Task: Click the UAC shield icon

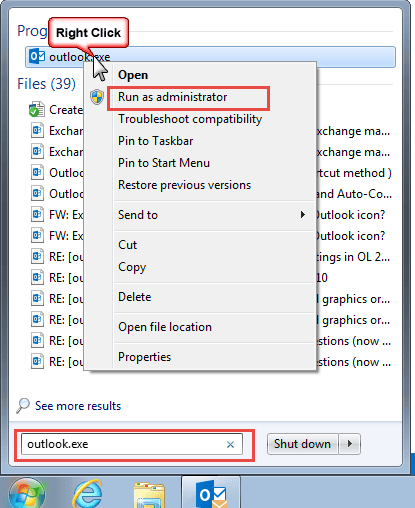Action: [x=97, y=97]
